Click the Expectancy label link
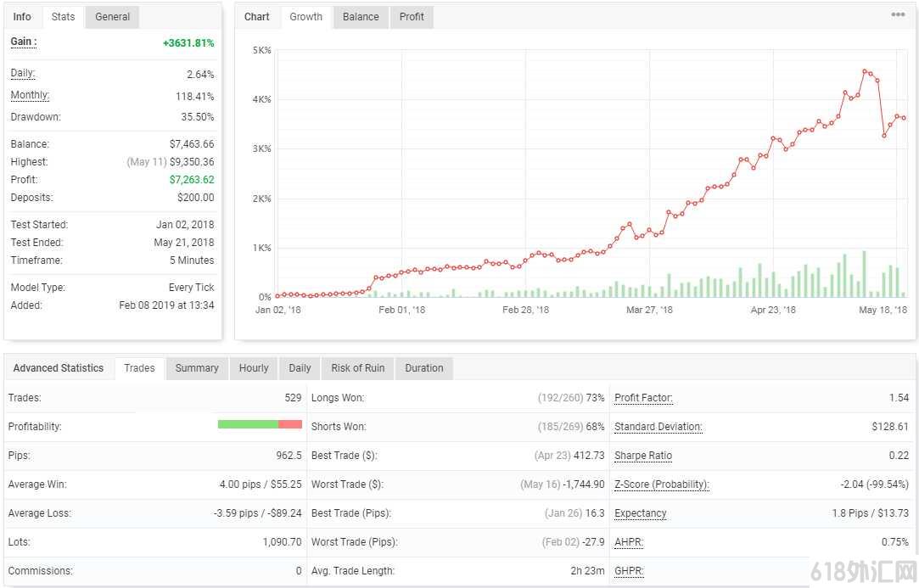The image size is (919, 588). (x=641, y=513)
